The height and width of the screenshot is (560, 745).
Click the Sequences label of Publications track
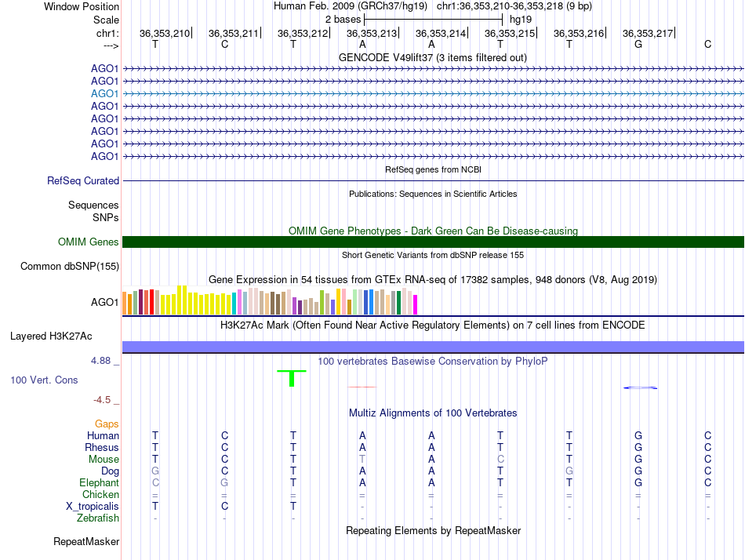click(93, 205)
